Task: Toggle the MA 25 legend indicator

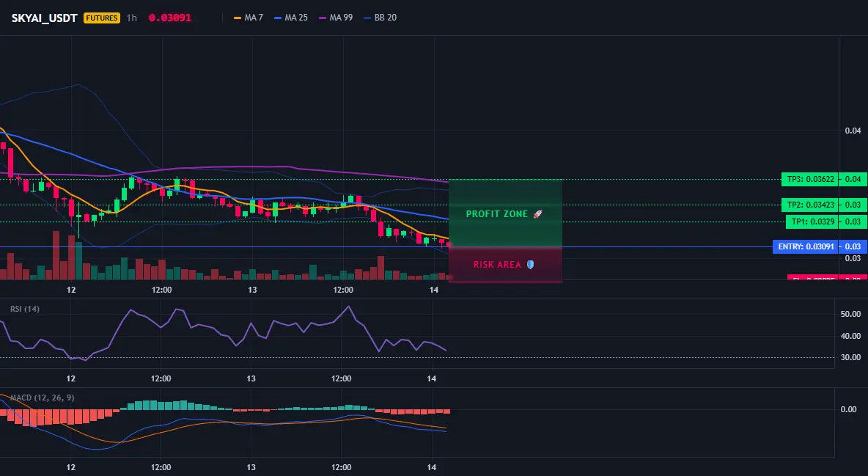Action: coord(290,18)
